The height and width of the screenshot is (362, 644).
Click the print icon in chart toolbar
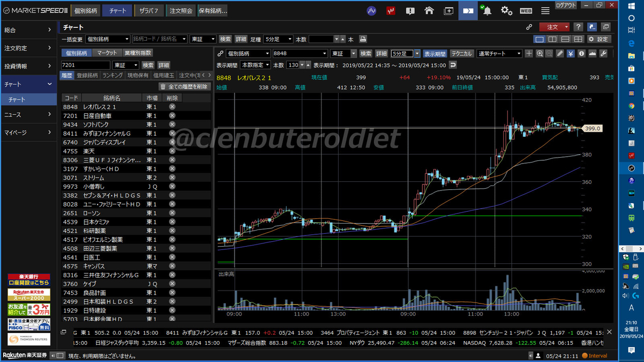coord(363,39)
